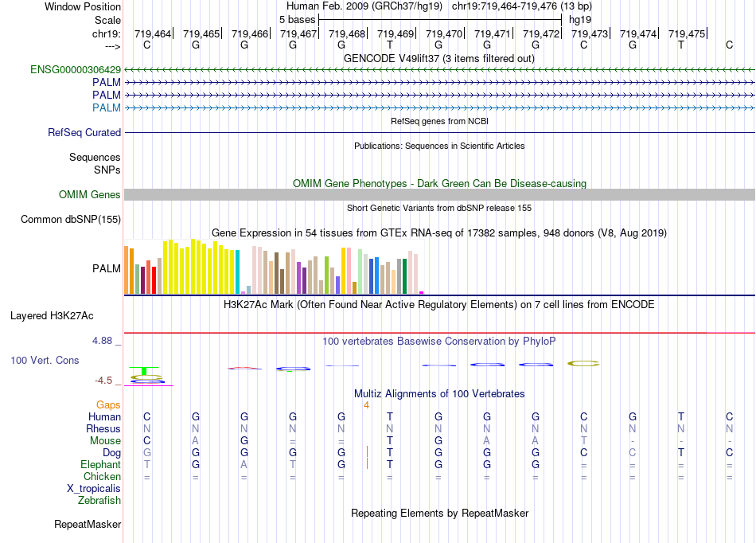The width and height of the screenshot is (756, 543).
Task: Click the GTEx PALM expression bar chart
Action: [x=274, y=267]
